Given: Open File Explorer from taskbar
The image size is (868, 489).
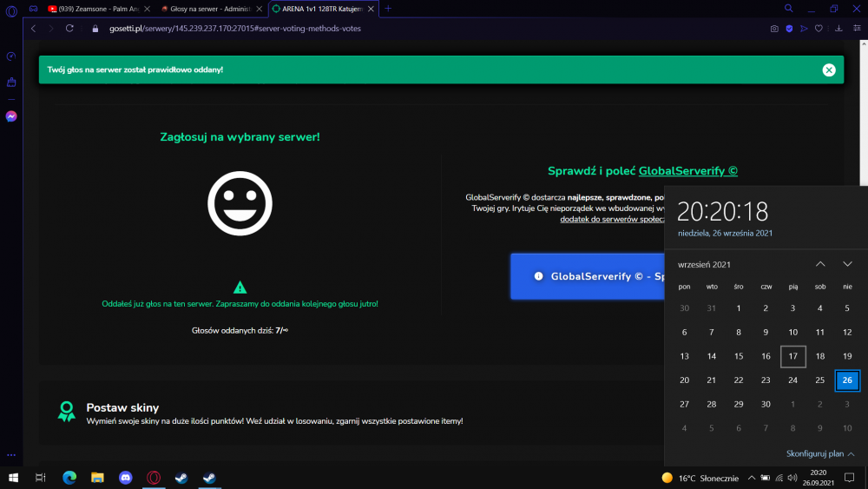Looking at the screenshot, I should (x=97, y=478).
